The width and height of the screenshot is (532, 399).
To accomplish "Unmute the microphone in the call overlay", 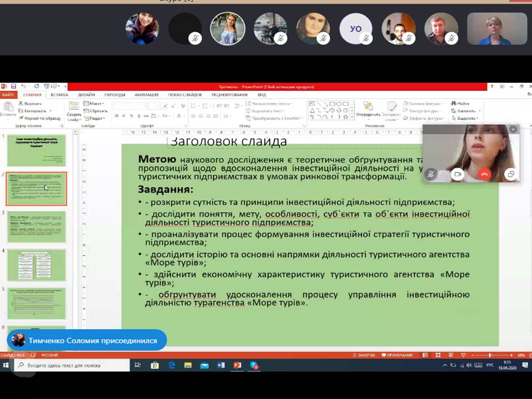I will 431,174.
